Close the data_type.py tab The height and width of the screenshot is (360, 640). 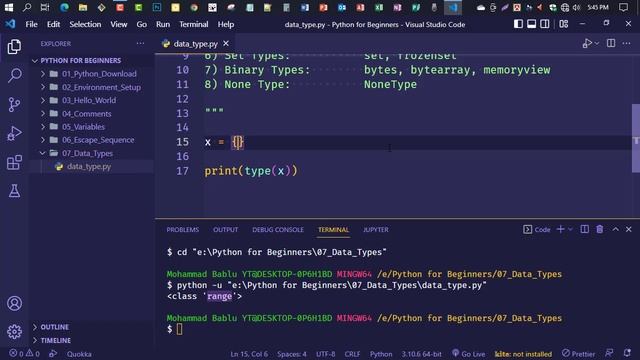[226, 43]
